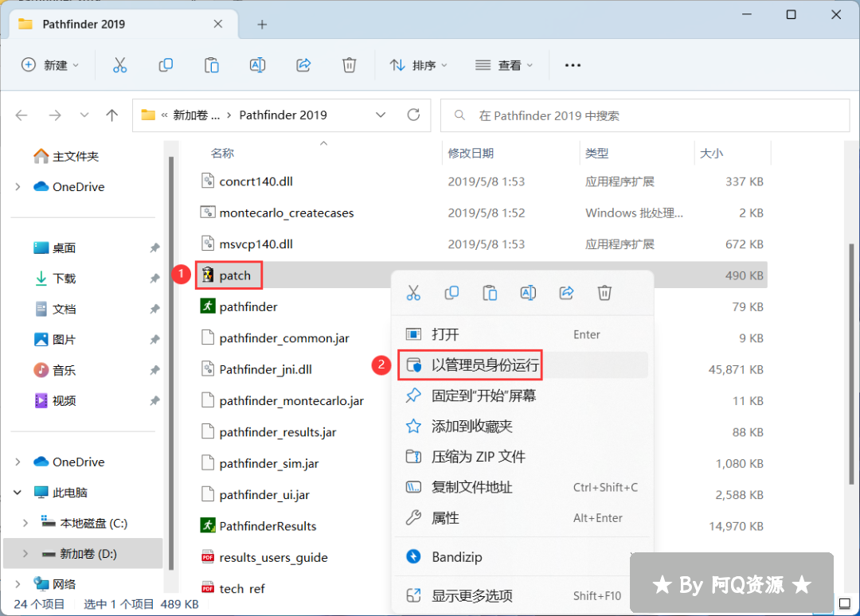The width and height of the screenshot is (860, 616).
Task: Open the Bandizip submenu
Action: (x=521, y=557)
